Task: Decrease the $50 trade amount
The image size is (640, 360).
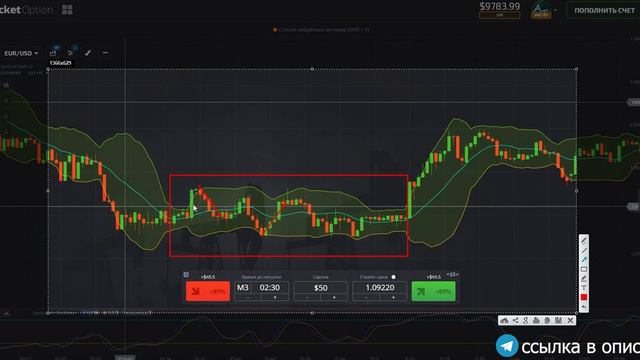Action: click(x=307, y=298)
